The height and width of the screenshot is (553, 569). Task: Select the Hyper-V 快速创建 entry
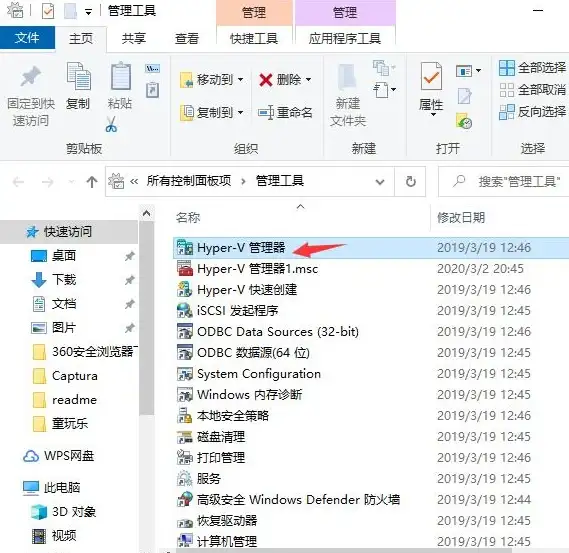pyautogui.click(x=247, y=290)
